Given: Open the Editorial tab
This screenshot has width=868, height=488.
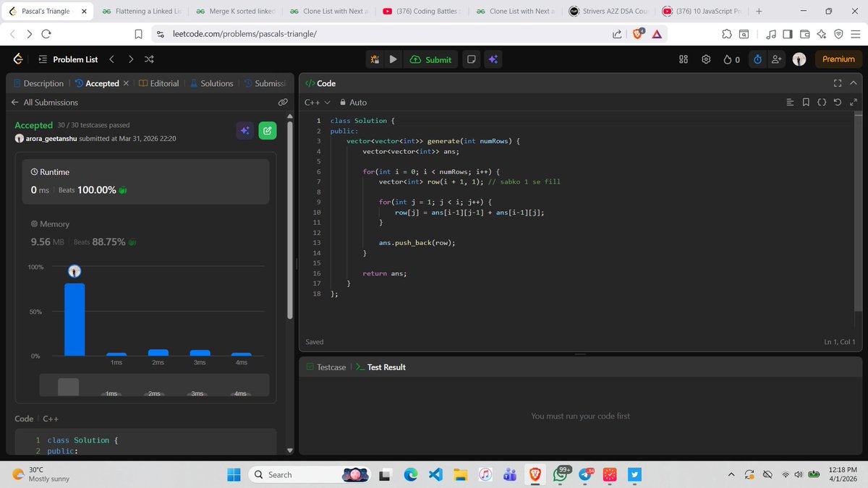Looking at the screenshot, I should coord(158,83).
